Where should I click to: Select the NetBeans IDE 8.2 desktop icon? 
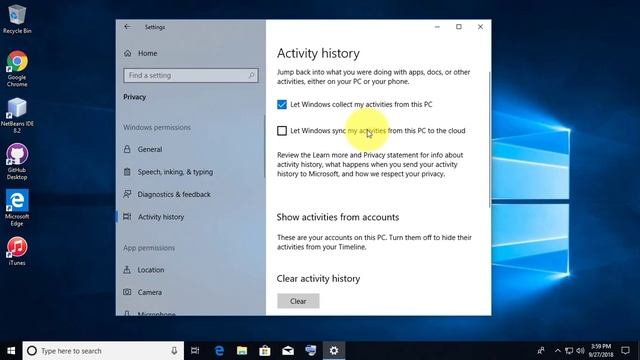[17, 116]
